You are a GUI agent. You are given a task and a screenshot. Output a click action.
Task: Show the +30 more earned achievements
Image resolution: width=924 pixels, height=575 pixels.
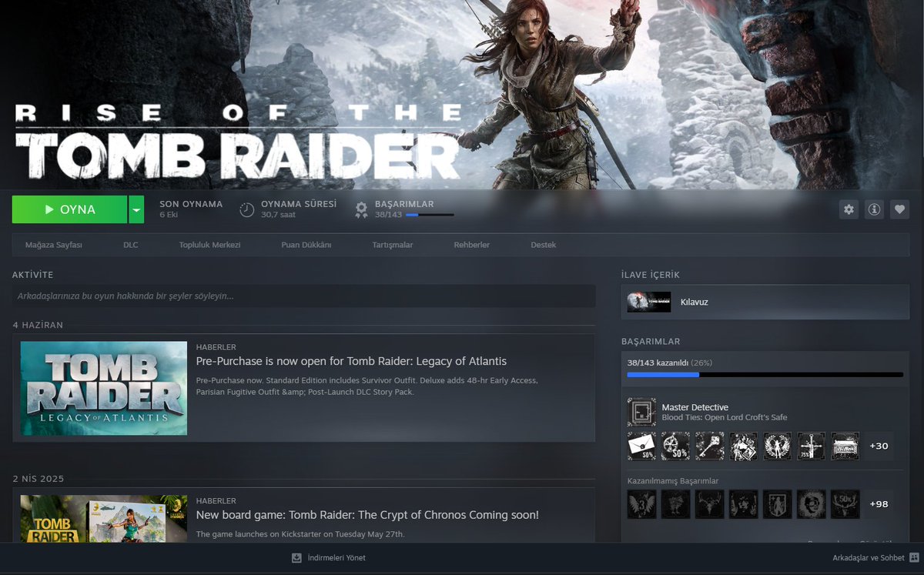pos(879,446)
